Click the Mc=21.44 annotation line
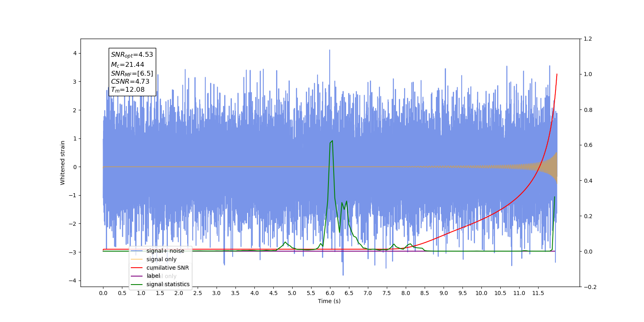 (128, 65)
